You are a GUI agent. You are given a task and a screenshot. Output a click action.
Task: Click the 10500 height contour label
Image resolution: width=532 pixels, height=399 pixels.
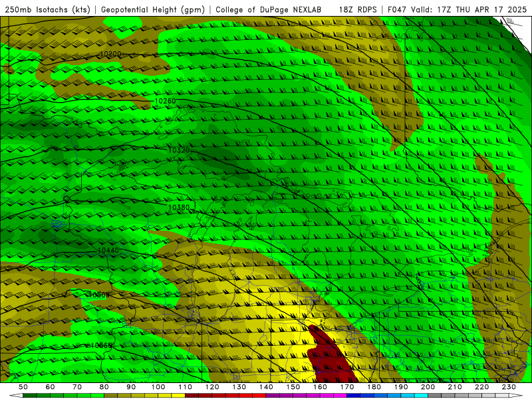(x=99, y=295)
